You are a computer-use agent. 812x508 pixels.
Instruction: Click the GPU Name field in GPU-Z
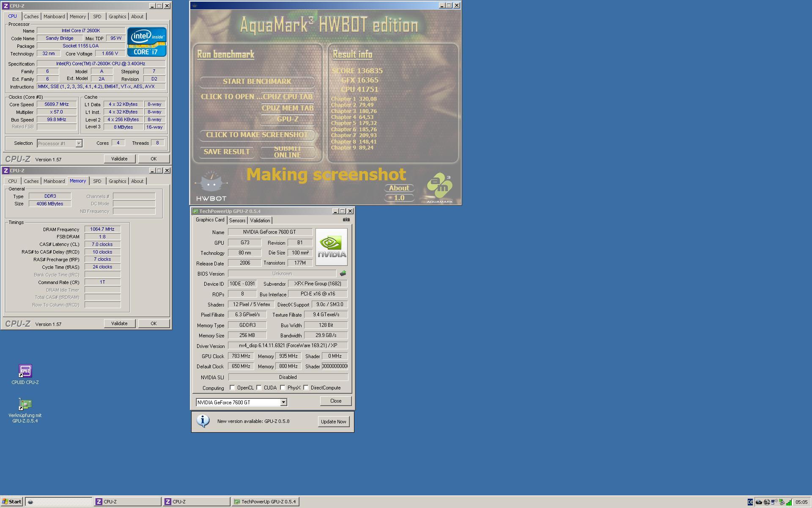(270, 232)
